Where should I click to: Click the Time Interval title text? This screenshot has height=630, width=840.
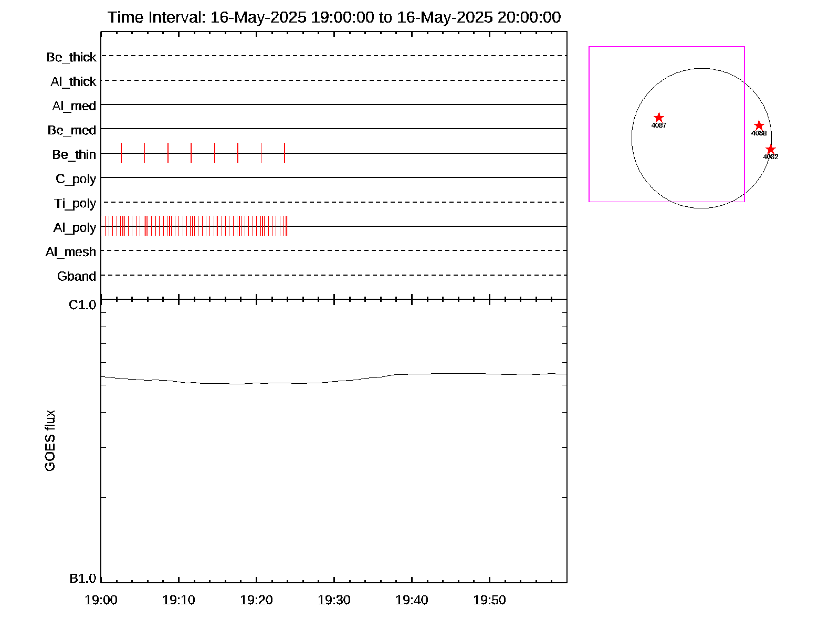(x=334, y=17)
